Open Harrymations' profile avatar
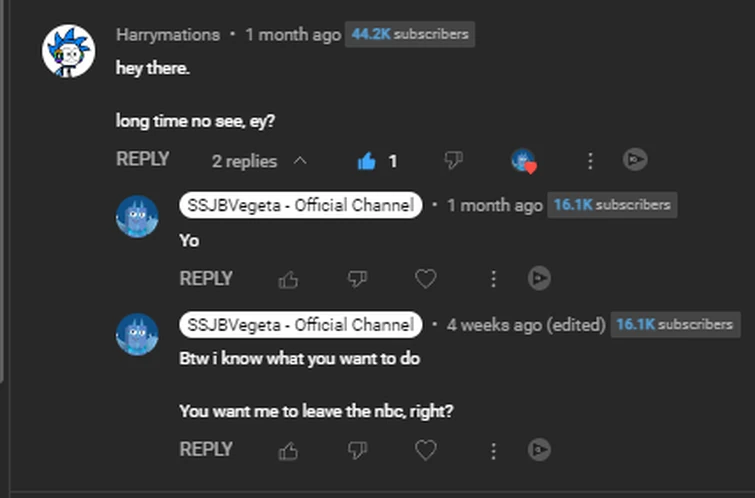 click(68, 51)
